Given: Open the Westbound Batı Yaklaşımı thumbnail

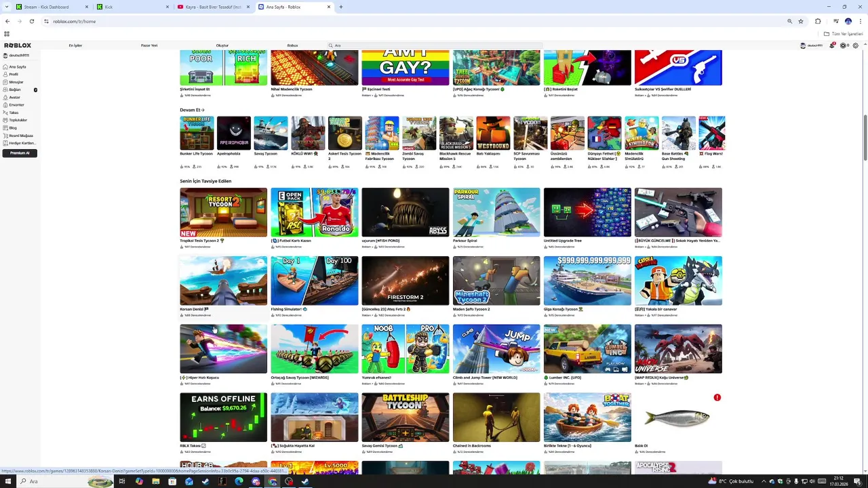Looking at the screenshot, I should (493, 133).
